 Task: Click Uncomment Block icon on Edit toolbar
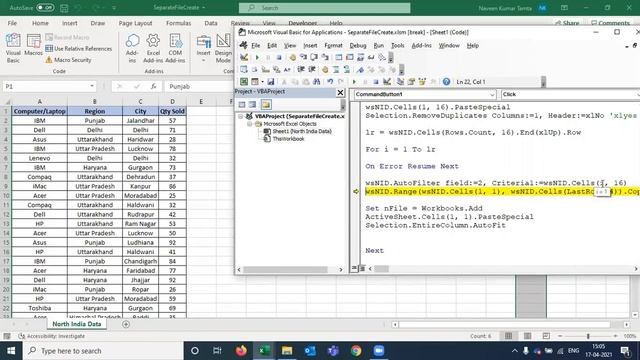[347, 69]
